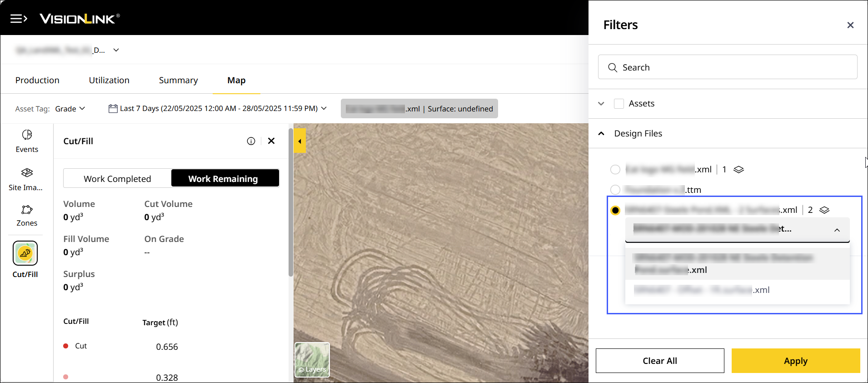868x383 pixels.
Task: Click the surfaces layer icon beside 2
Action: pyautogui.click(x=824, y=210)
